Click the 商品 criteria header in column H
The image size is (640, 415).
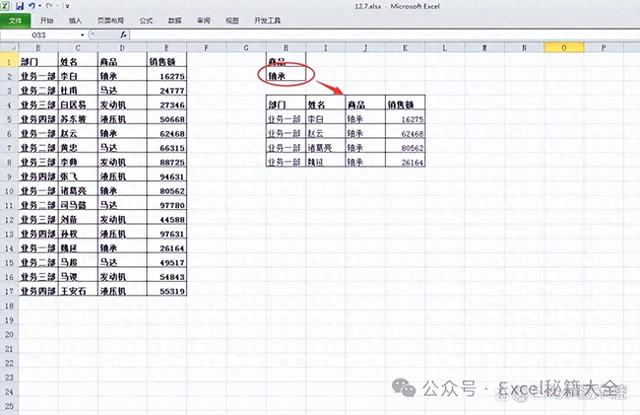pyautogui.click(x=286, y=62)
